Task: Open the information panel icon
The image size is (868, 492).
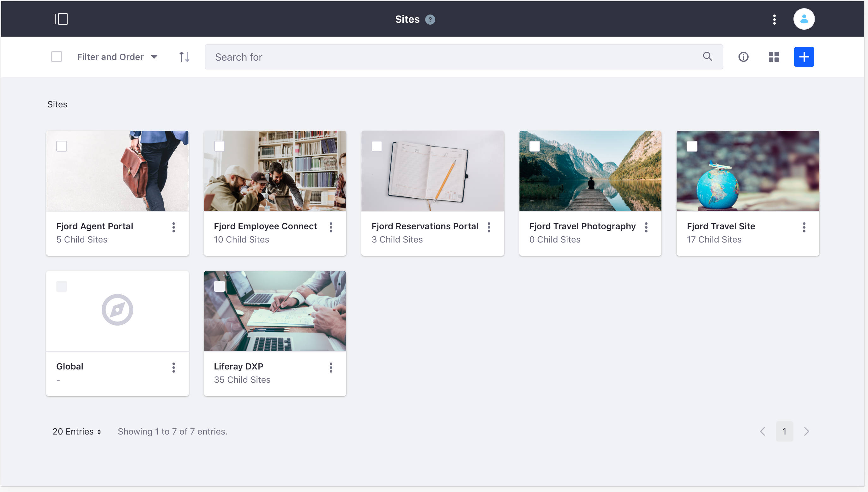Action: point(743,57)
